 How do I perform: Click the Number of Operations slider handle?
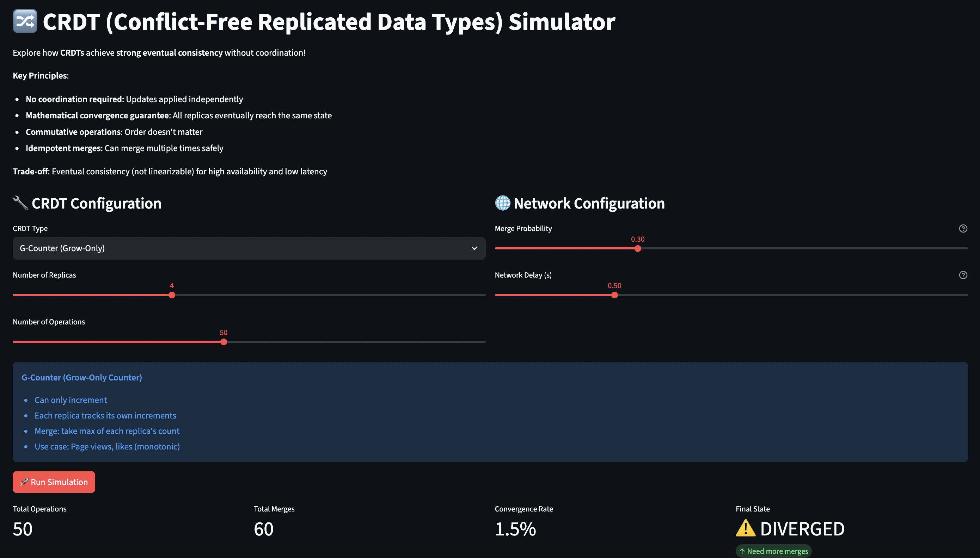click(223, 342)
